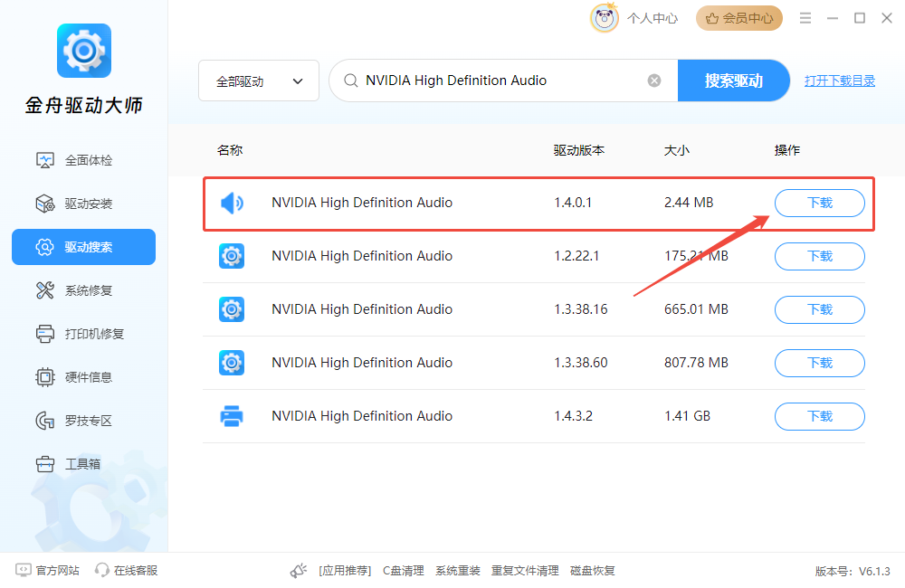The height and width of the screenshot is (588, 905).
Task: Open 官方网站 link in footer
Action: point(58,570)
